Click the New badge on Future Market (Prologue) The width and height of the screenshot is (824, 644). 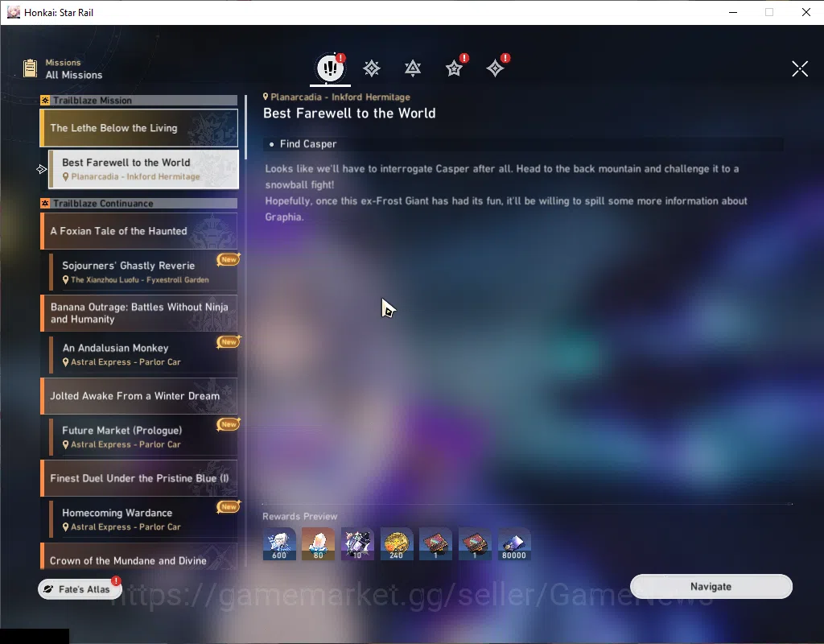(229, 424)
